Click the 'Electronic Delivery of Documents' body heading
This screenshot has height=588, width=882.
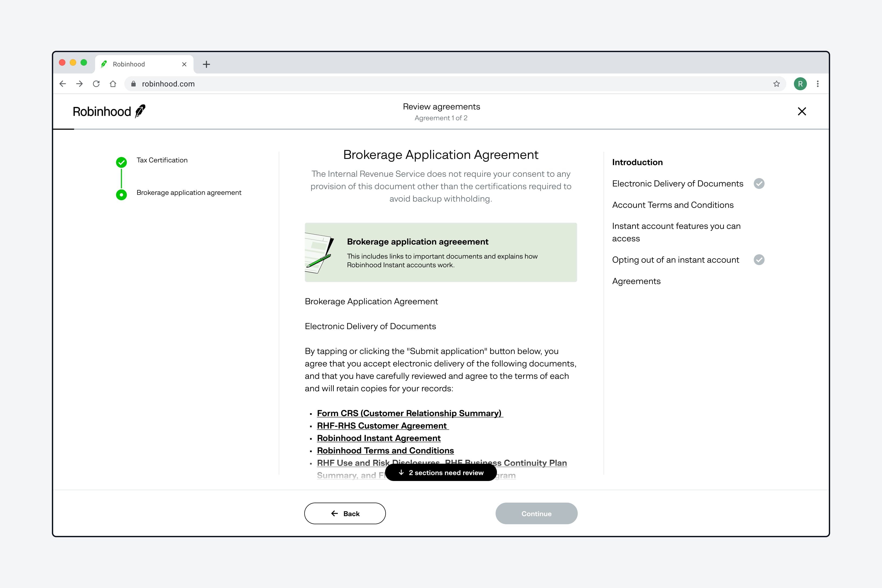point(370,326)
